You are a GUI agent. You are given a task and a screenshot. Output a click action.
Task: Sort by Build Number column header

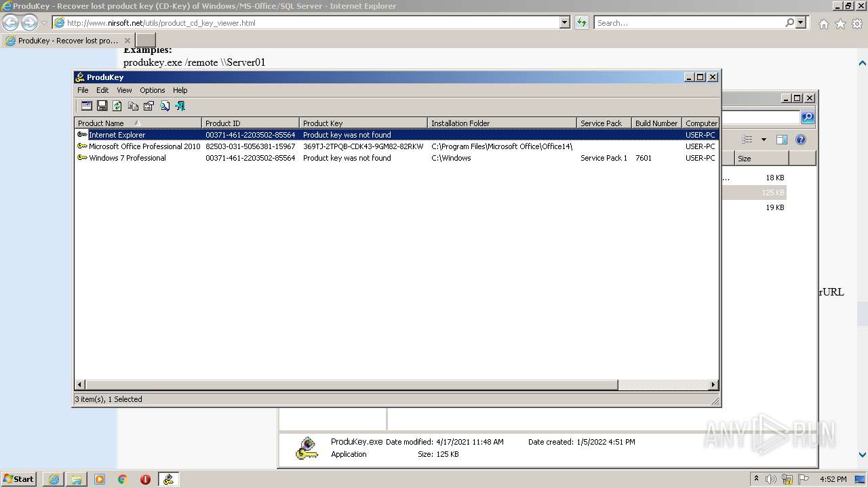click(656, 123)
